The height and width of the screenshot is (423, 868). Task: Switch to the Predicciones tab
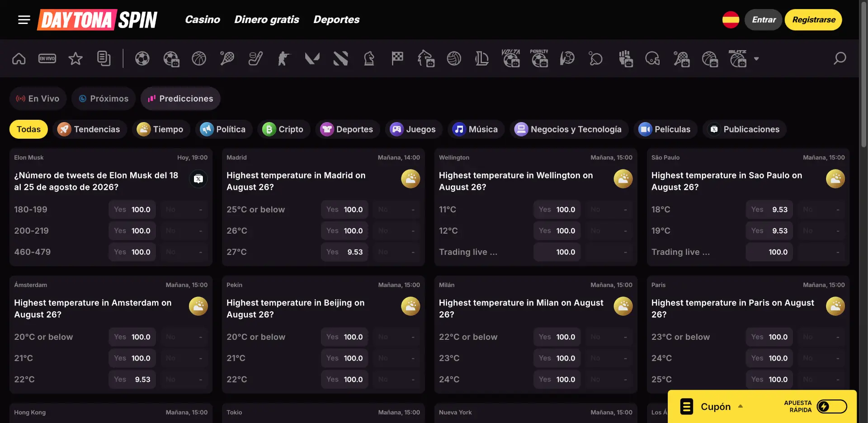tap(180, 99)
